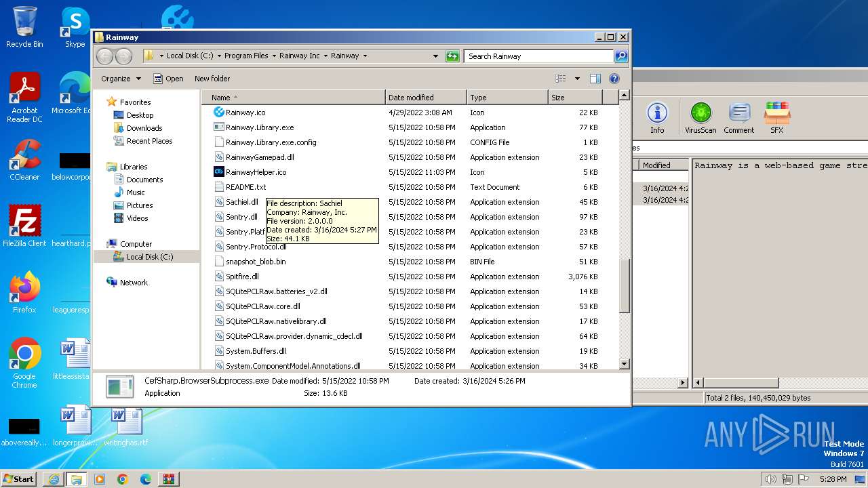The width and height of the screenshot is (868, 488).
Task: Expand dropdown arrow after Rainway Inc in path
Action: (325, 56)
